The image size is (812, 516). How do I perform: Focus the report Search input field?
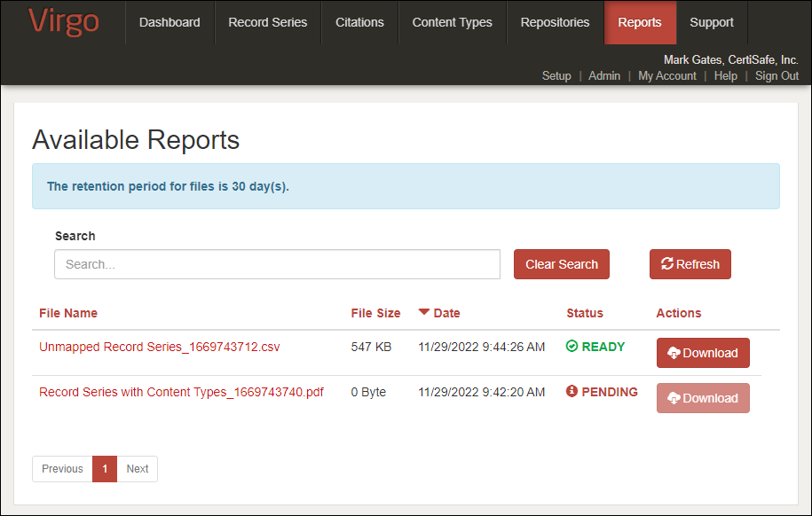[x=277, y=264]
